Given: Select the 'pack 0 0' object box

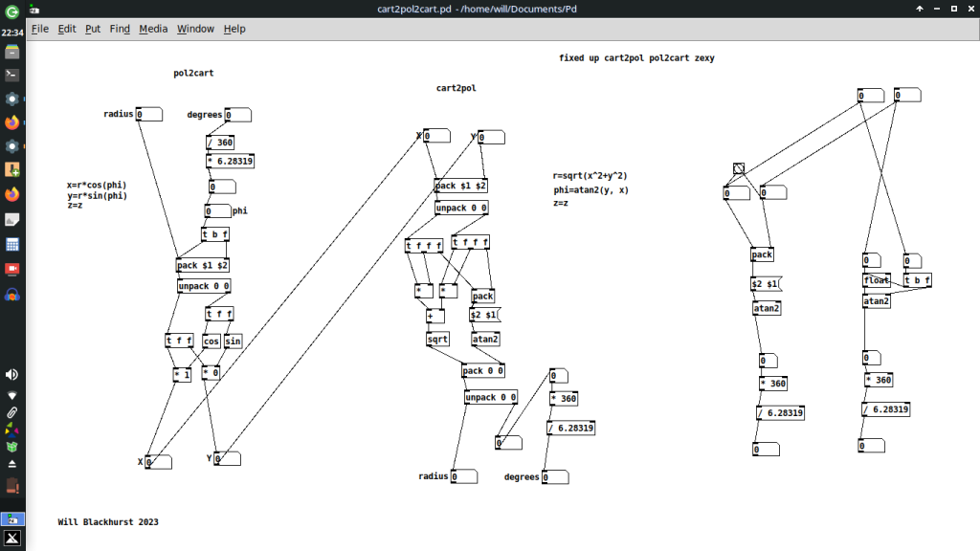Looking at the screenshot, I should point(483,371).
